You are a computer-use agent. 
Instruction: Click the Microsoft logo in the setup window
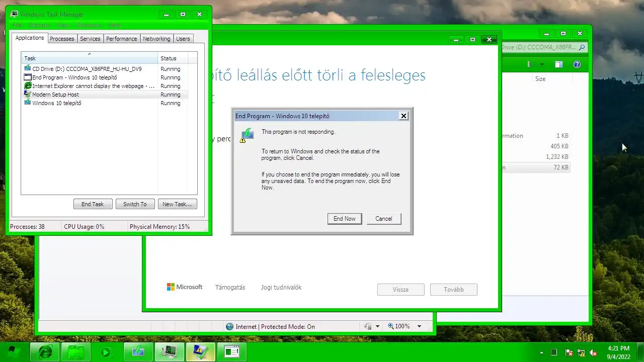point(185,287)
